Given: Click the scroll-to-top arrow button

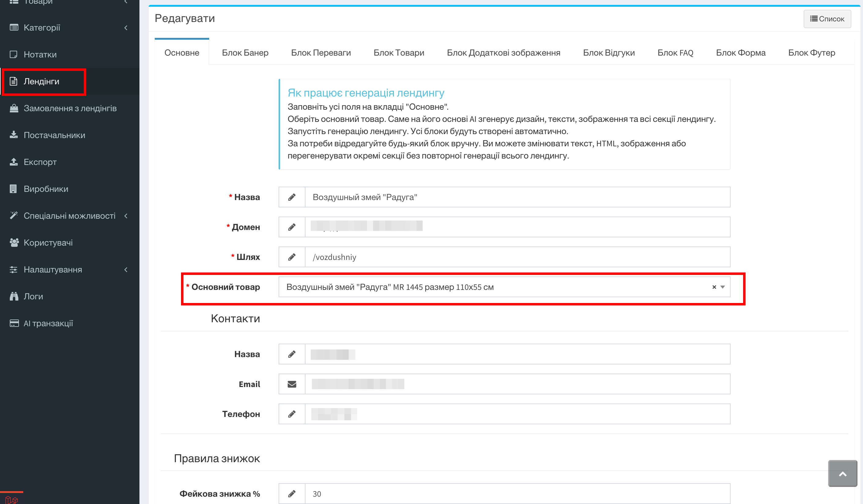Looking at the screenshot, I should 843,473.
